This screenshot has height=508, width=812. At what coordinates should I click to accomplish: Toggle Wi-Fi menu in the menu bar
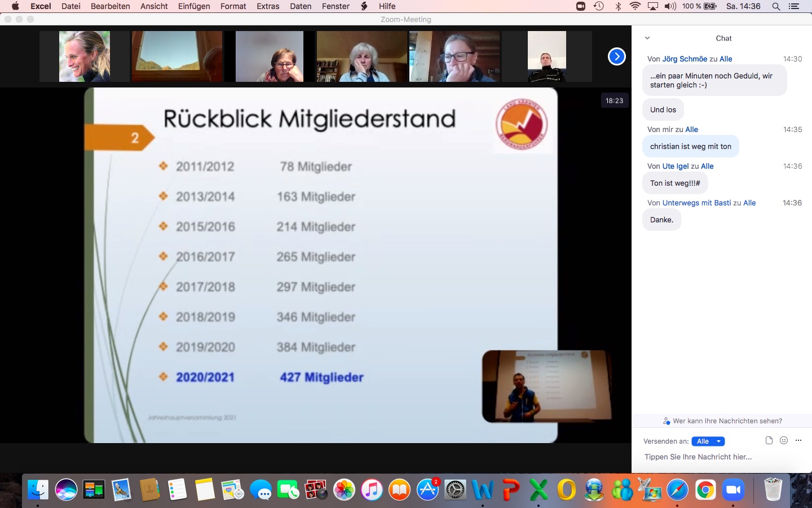[635, 6]
